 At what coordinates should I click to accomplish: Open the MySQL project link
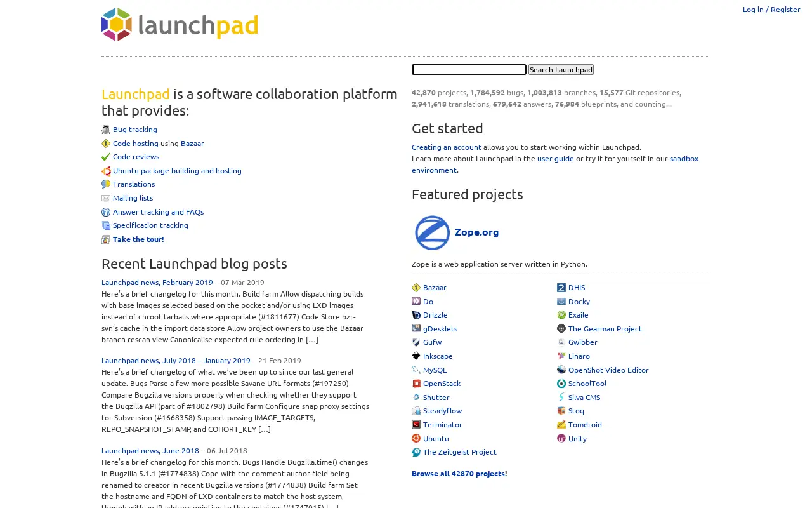pos(435,370)
